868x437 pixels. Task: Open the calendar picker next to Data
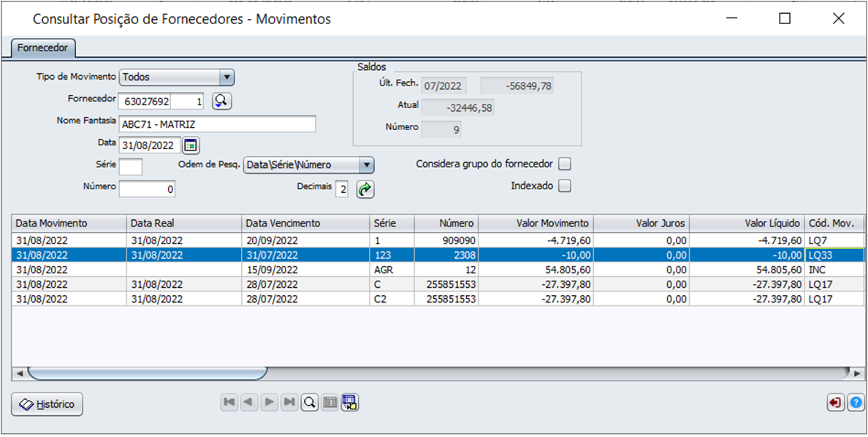[191, 145]
